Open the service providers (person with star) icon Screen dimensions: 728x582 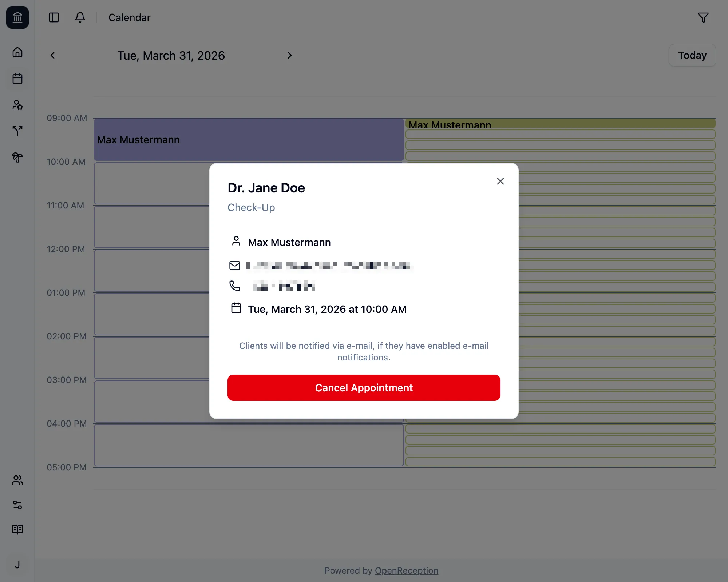coord(17,105)
